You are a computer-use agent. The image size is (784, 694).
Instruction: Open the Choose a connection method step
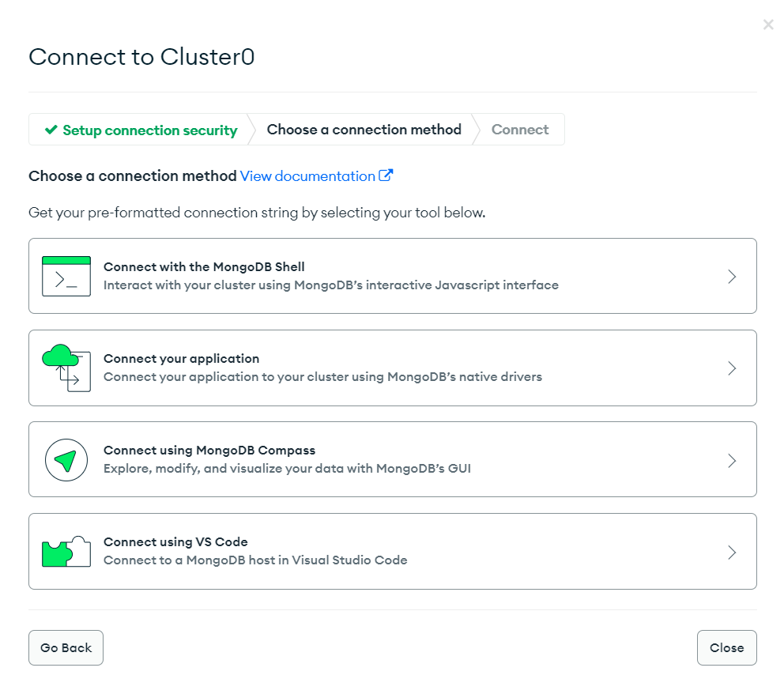364,129
